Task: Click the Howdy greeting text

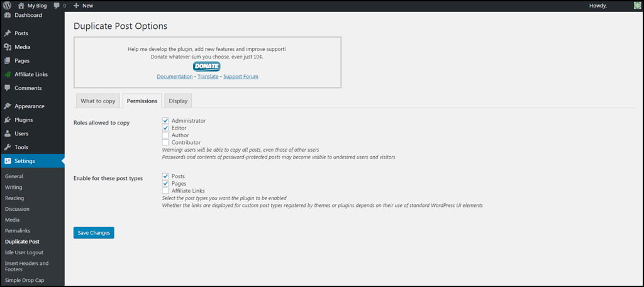Action: point(598,6)
